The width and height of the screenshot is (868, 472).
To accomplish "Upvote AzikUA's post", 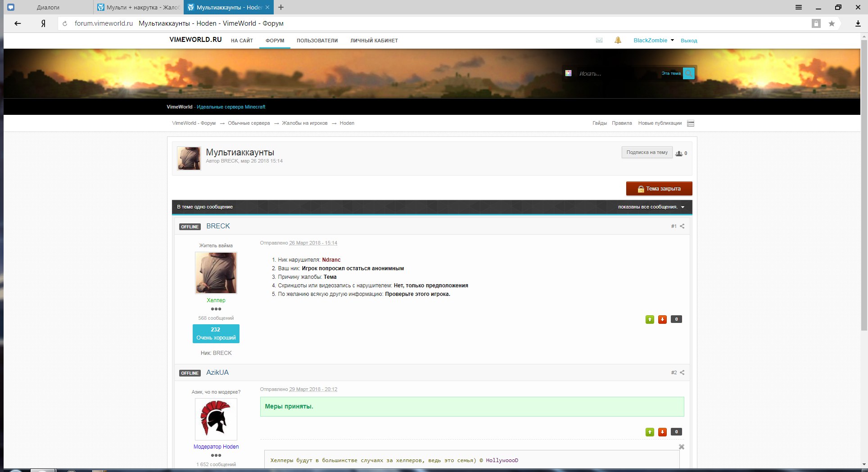I will (650, 432).
